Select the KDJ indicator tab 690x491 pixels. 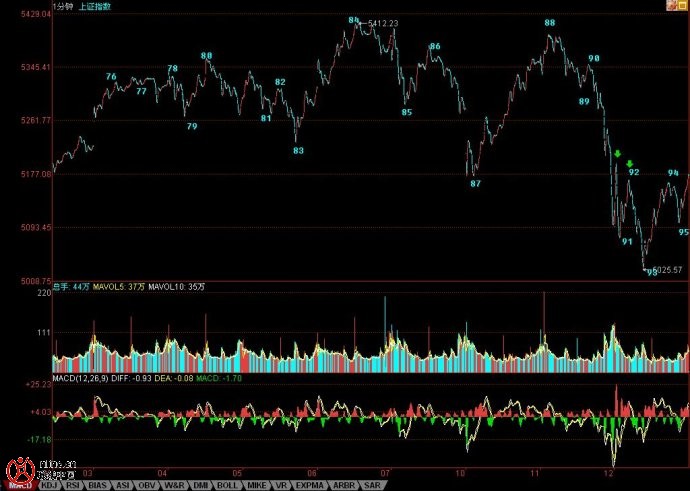pos(49,485)
